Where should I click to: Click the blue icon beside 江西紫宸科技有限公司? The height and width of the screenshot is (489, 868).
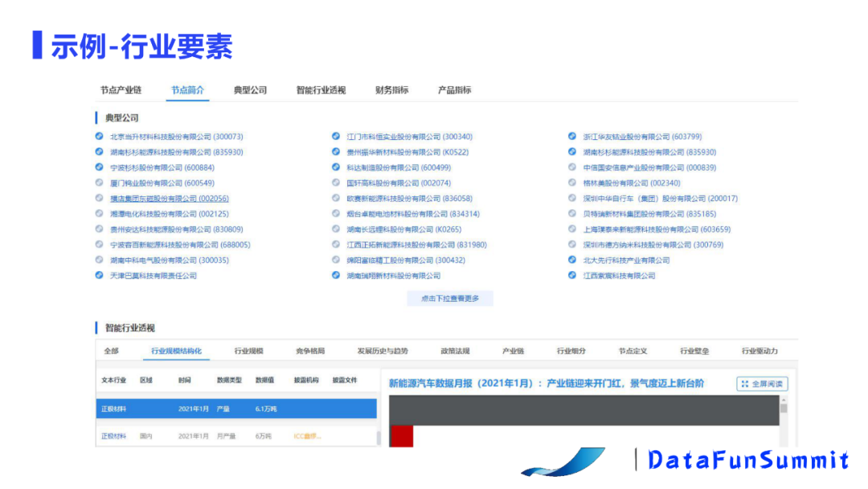pyautogui.click(x=572, y=275)
